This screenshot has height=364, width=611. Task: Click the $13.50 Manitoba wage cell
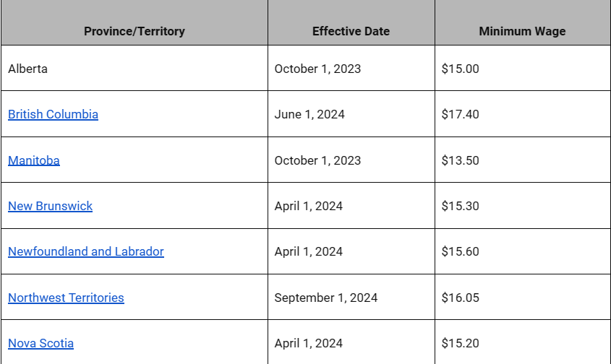coord(460,160)
